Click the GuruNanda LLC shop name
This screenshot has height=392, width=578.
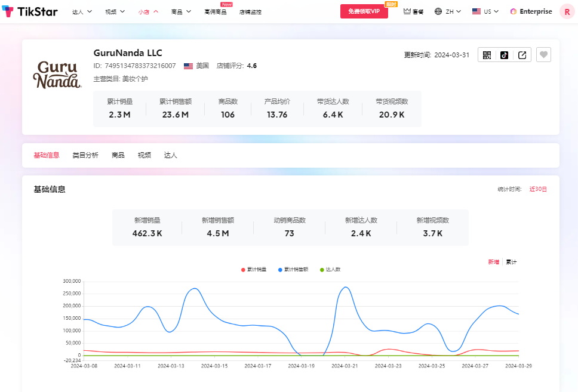pos(128,53)
